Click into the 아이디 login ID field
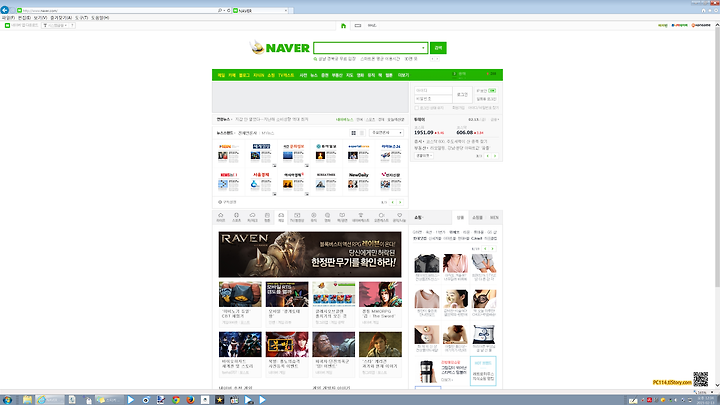The width and height of the screenshot is (720, 405). click(x=433, y=90)
